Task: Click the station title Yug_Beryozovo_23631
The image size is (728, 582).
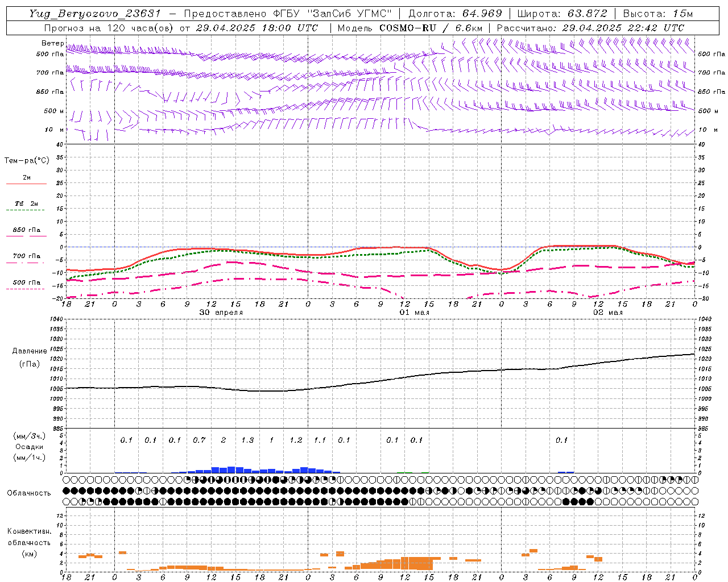Action: pos(95,14)
